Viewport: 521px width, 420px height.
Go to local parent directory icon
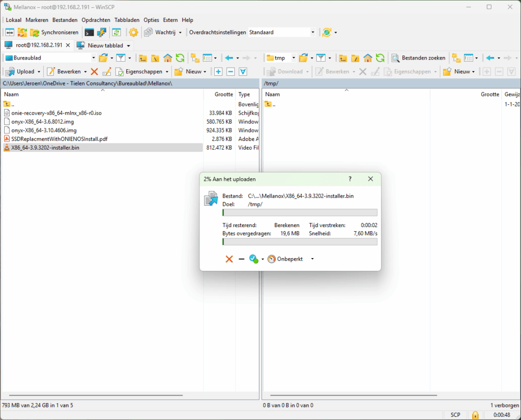(143, 58)
